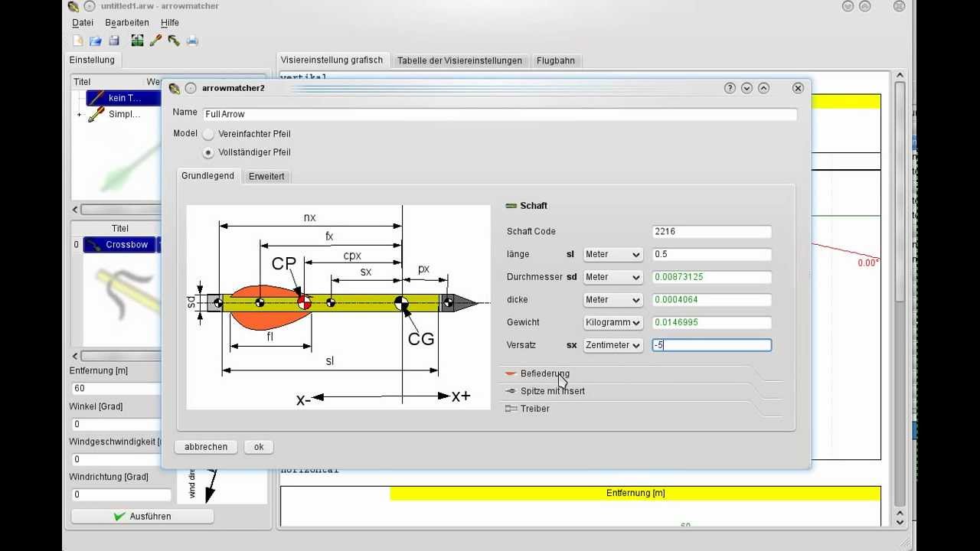Click the arrow toolbar icon

click(155, 41)
